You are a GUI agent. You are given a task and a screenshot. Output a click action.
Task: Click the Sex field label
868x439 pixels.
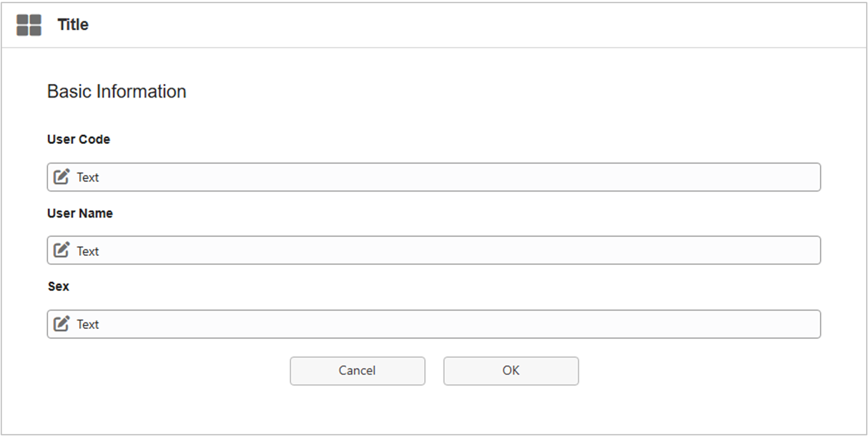(58, 286)
